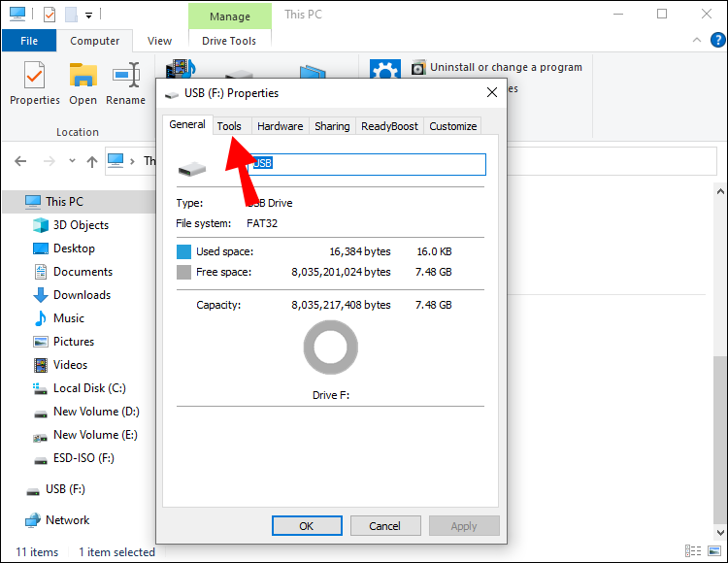Open the File menu
The width and height of the screenshot is (728, 563).
pos(29,41)
